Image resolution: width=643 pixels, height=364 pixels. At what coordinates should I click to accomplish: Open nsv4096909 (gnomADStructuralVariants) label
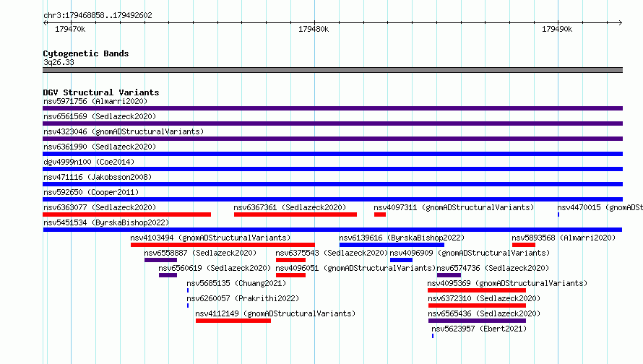470,253
